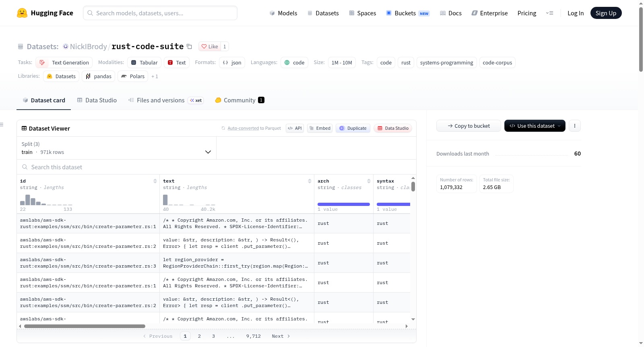Follow the Auto-converted link
Viewport: 644px width, 347px height.
point(243,128)
